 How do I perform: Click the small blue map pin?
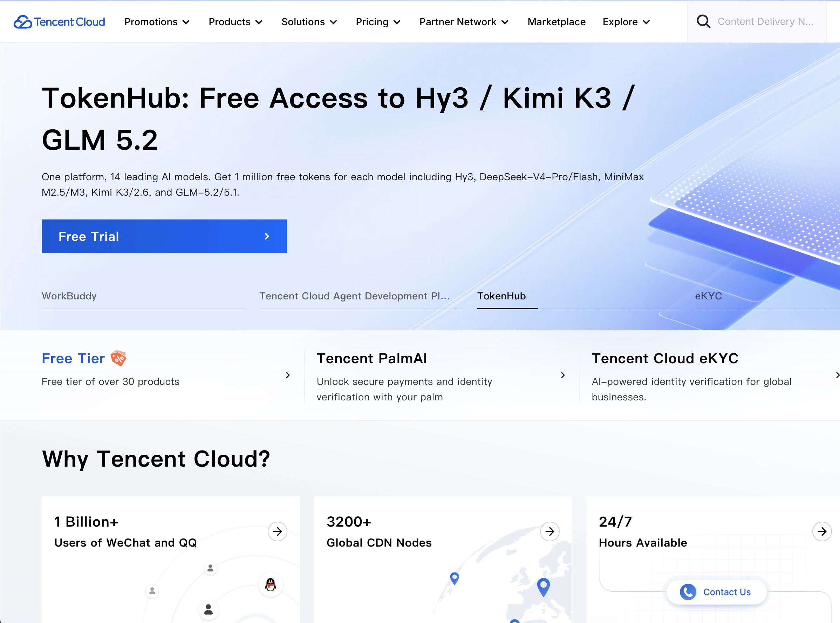[x=455, y=578]
